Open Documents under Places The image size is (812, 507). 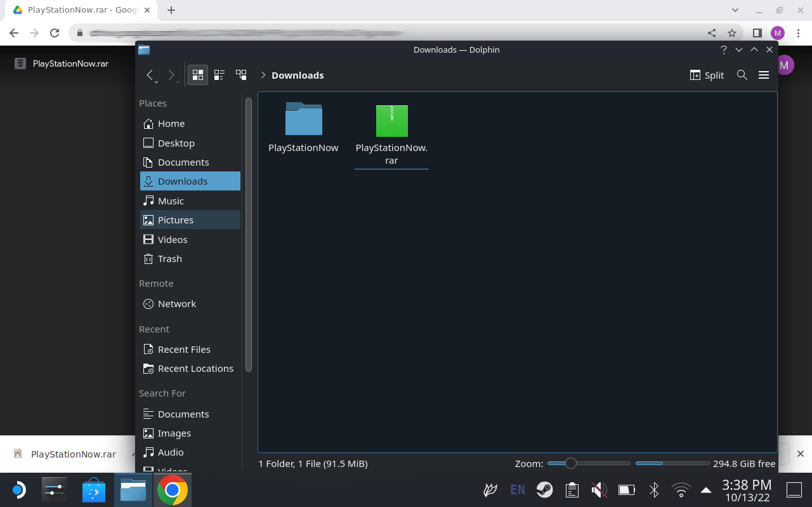tap(190, 162)
